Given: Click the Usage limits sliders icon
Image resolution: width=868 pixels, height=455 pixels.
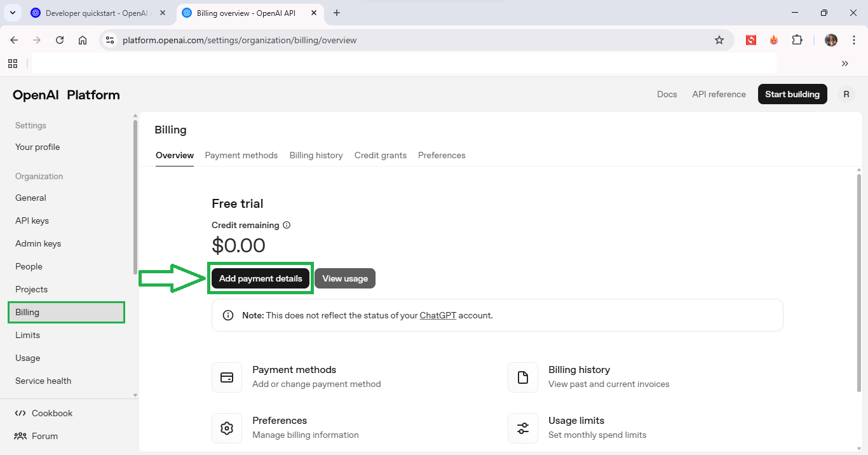Looking at the screenshot, I should [523, 428].
